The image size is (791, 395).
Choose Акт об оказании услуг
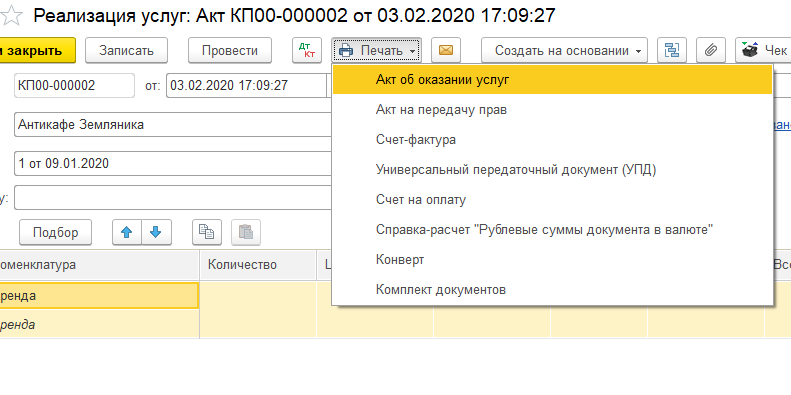point(552,79)
